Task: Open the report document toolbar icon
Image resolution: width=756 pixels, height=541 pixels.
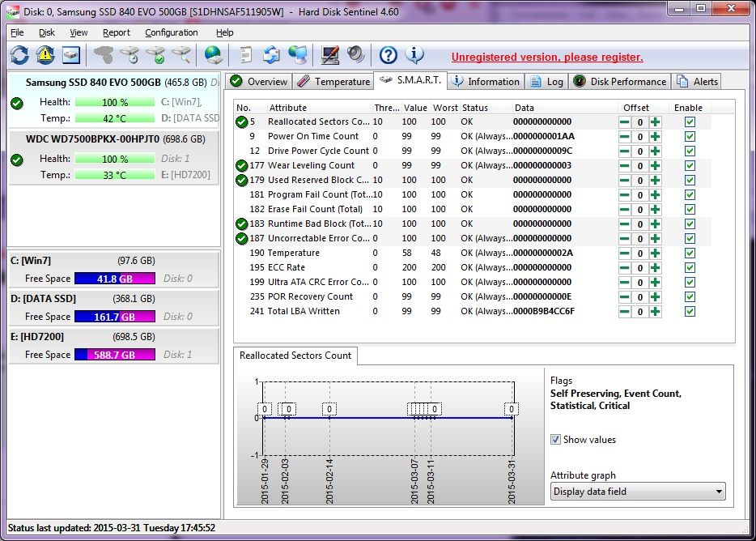Action: 245,55
